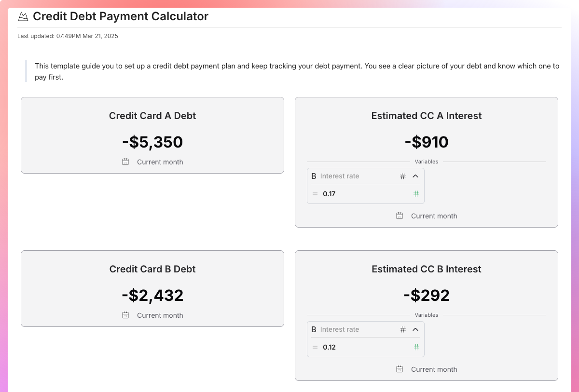The image size is (579, 392).
Task: Click the green hash icon beside 0.17
Action: (416, 194)
